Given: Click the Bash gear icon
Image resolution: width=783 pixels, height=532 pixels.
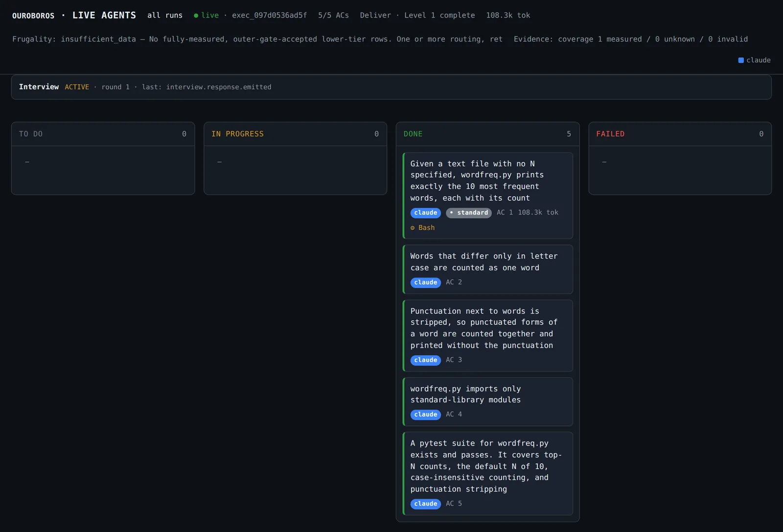Looking at the screenshot, I should [x=413, y=228].
